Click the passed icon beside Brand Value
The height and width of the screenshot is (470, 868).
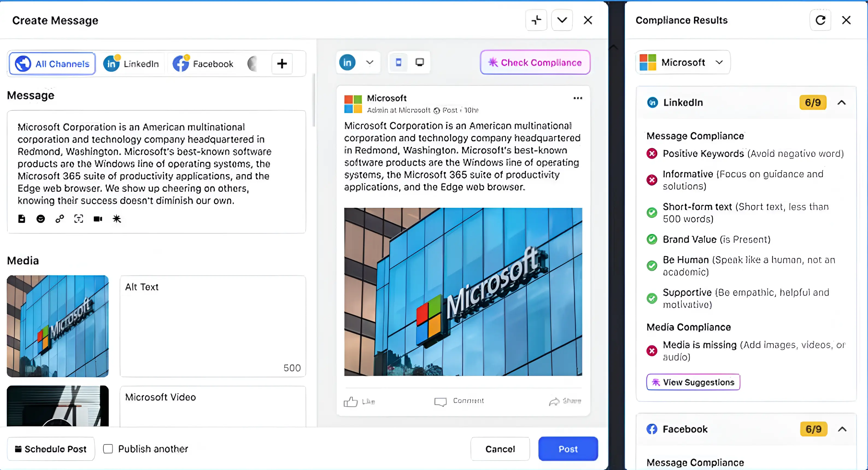pos(652,239)
